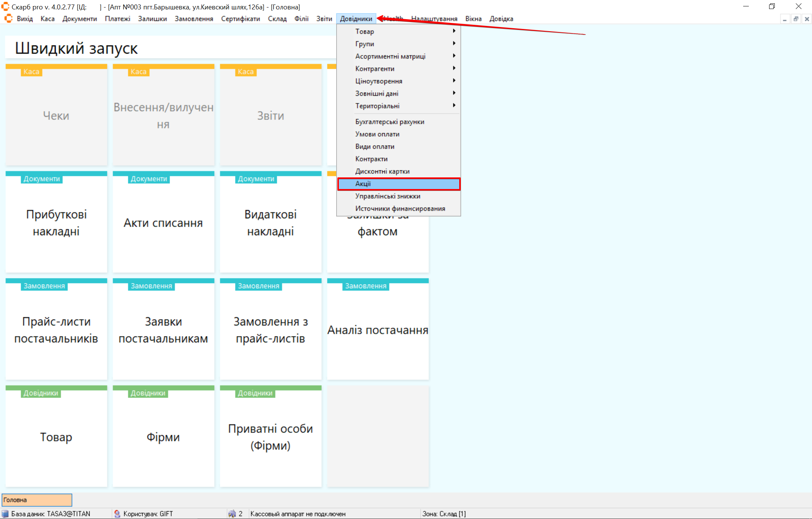Screen dimensions: 812x519
Task: Click the database icon in status bar
Action: [5, 514]
